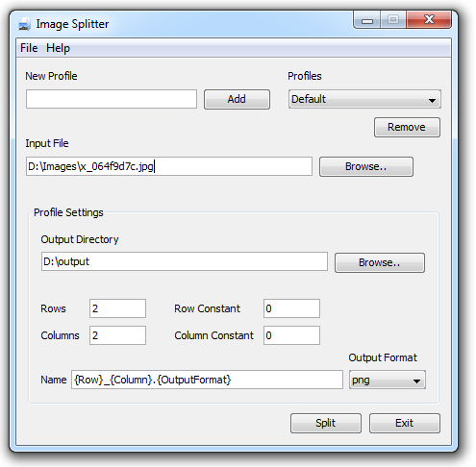The width and height of the screenshot is (476, 467).
Task: Browse for the output directory
Action: click(380, 262)
